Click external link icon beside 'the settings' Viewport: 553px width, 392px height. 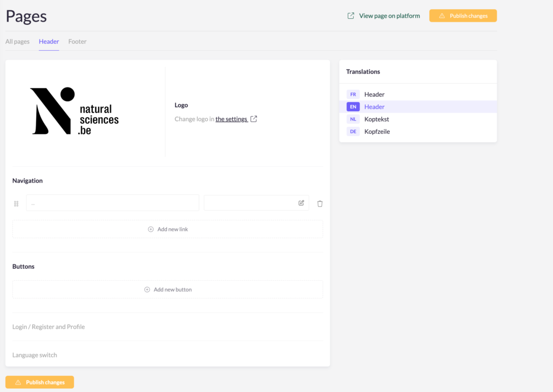pyautogui.click(x=254, y=119)
